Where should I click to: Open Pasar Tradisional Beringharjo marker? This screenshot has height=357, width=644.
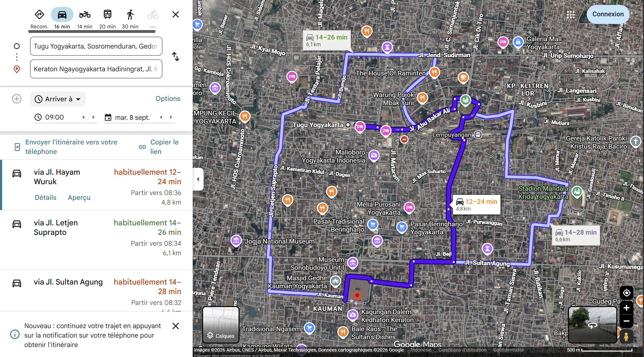[x=373, y=225]
